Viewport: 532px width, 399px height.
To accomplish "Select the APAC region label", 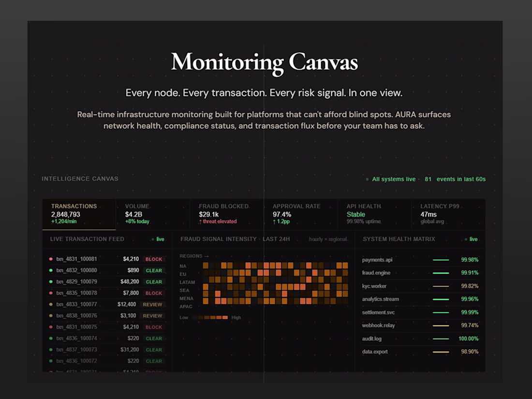I will pos(186,307).
